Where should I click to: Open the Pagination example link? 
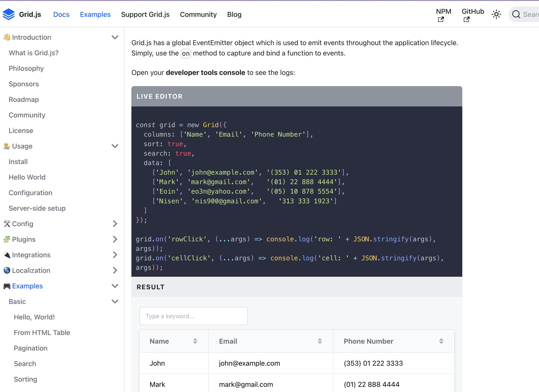31,348
